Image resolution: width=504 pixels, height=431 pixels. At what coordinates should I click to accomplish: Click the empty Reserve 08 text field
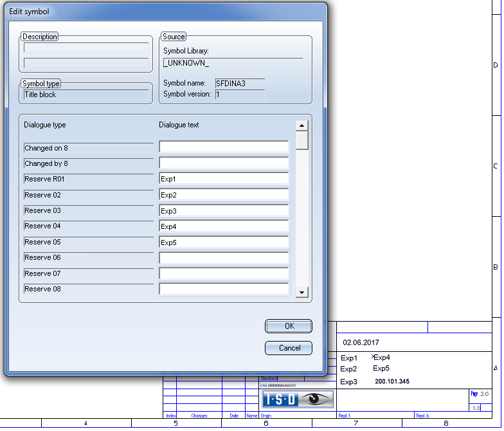tap(224, 289)
